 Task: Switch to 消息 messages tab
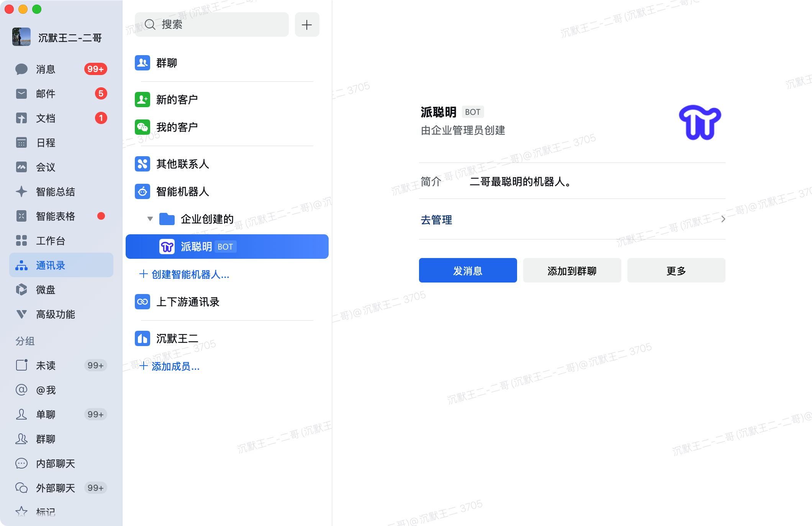[46, 69]
